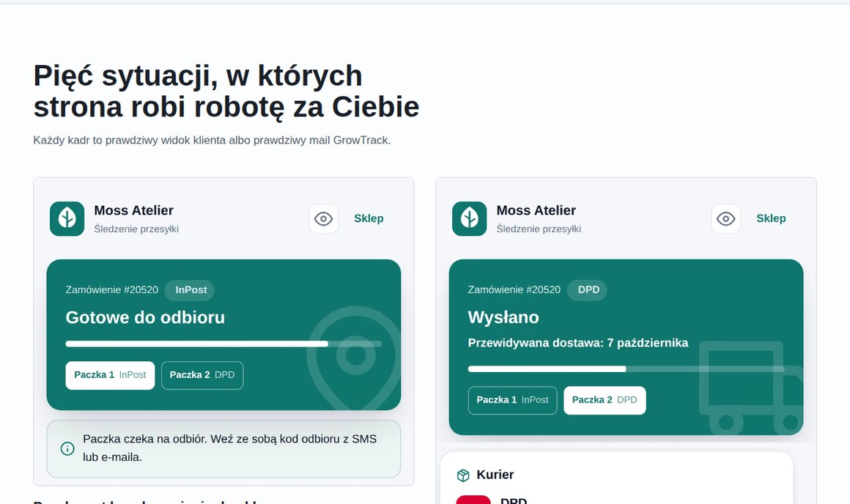850x504 pixels.
Task: Toggle the eye preview button in the DPD card
Action: point(726,219)
